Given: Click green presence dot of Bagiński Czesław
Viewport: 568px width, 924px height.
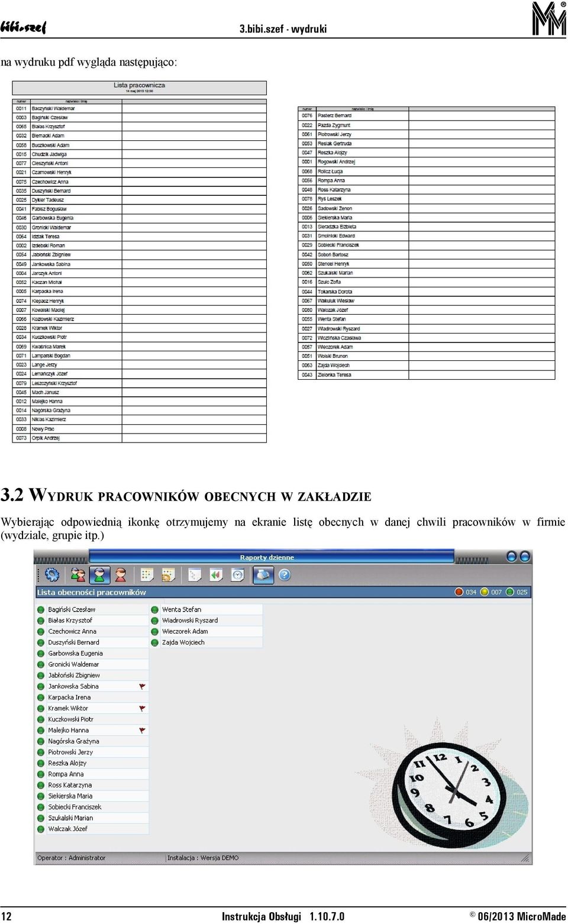Looking at the screenshot, I should point(41,610).
